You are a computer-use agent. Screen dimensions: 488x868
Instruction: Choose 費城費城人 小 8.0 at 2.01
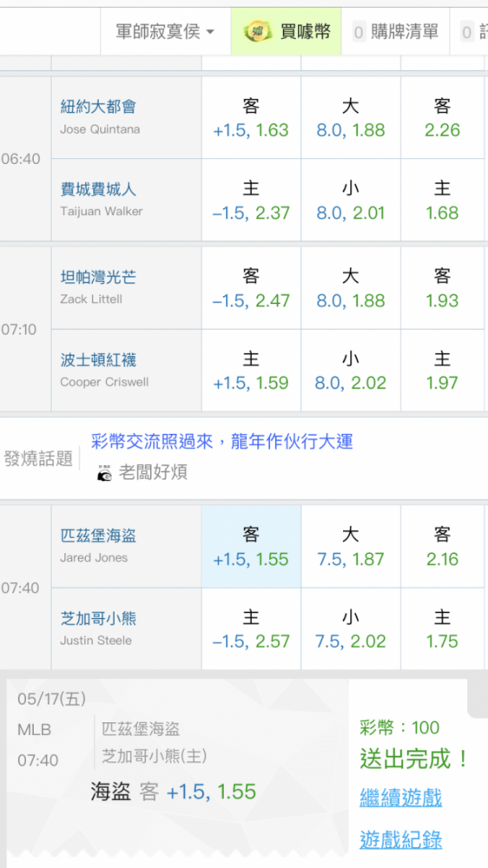[351, 200]
